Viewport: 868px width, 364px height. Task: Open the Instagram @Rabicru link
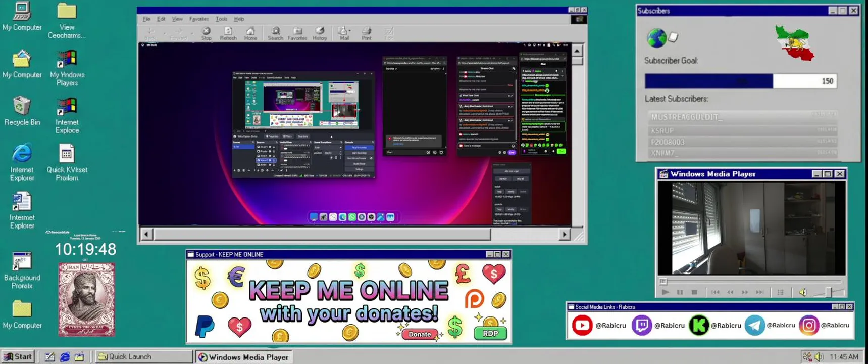coord(824,326)
